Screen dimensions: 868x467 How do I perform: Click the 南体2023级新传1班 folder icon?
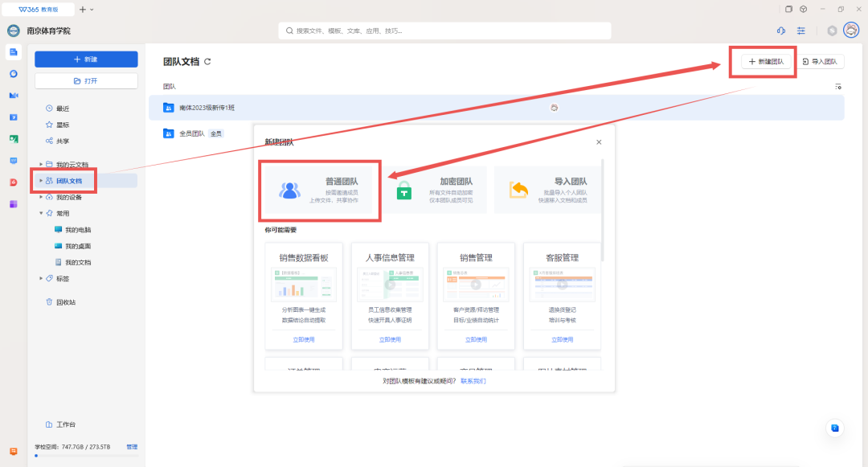(168, 108)
